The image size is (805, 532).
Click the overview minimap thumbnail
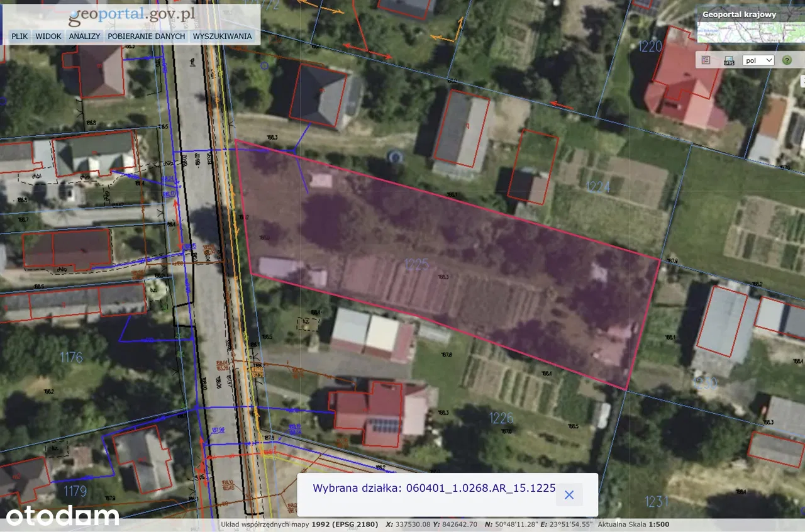pyautogui.click(x=750, y=32)
